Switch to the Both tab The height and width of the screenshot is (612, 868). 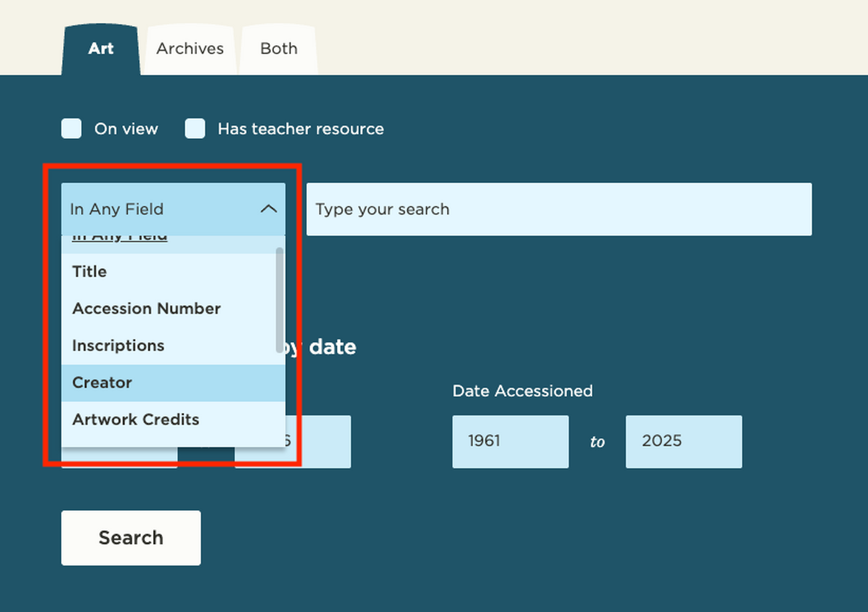278,48
